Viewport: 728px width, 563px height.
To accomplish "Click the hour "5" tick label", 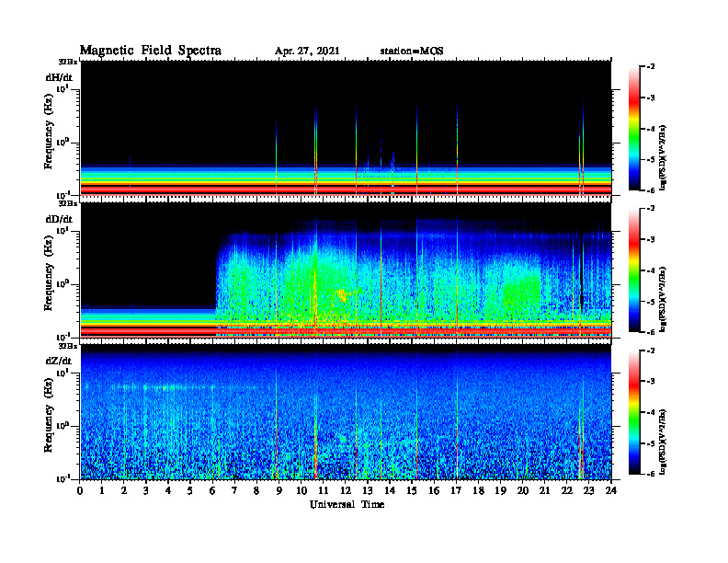I will click(x=191, y=490).
